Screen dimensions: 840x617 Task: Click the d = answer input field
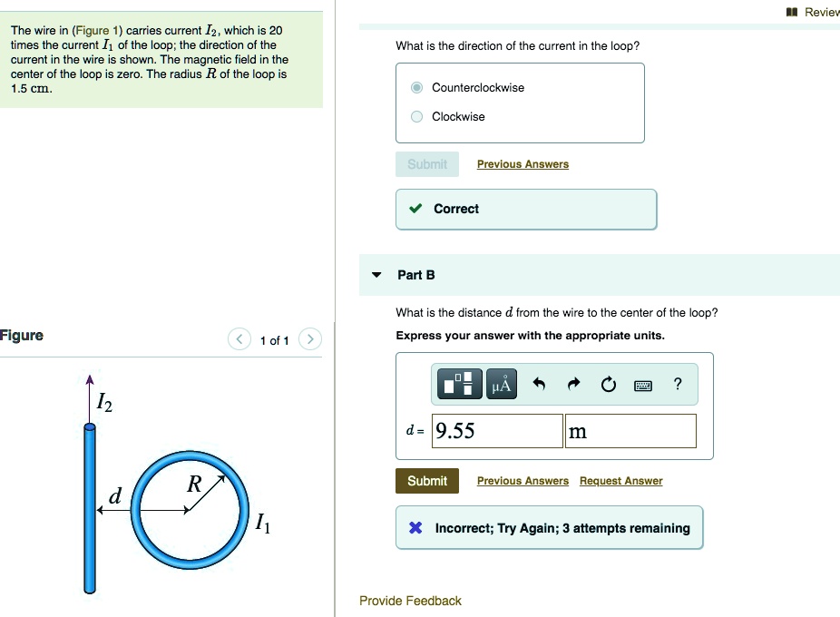click(497, 430)
